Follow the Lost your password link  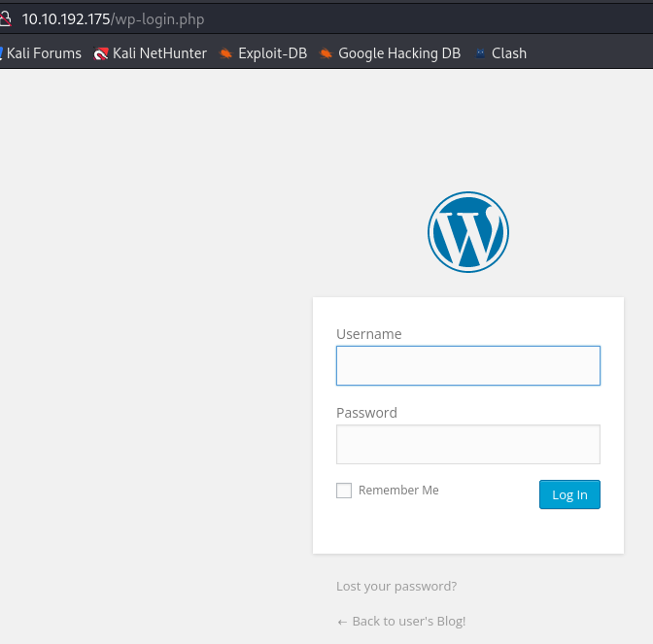[396, 587]
